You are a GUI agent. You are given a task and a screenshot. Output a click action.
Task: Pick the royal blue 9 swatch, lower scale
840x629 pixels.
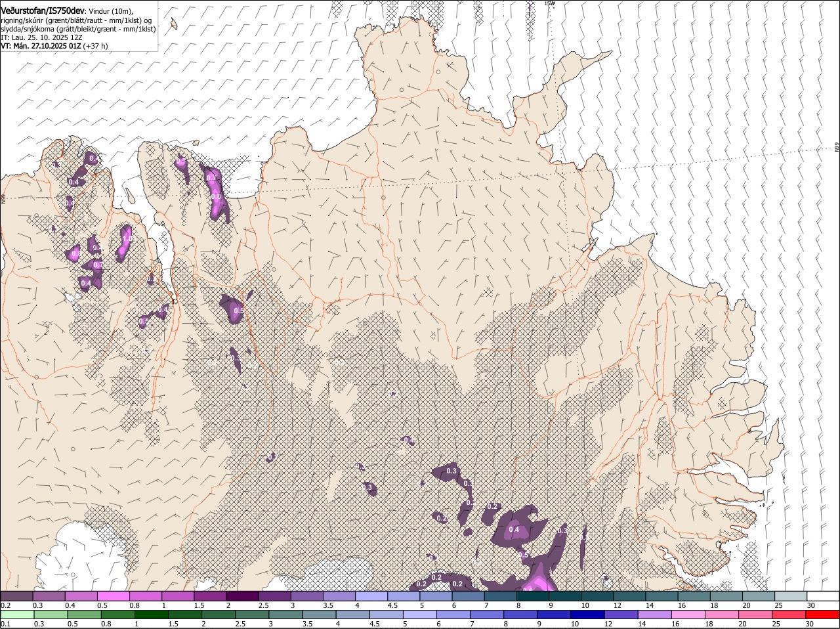[x=554, y=615]
